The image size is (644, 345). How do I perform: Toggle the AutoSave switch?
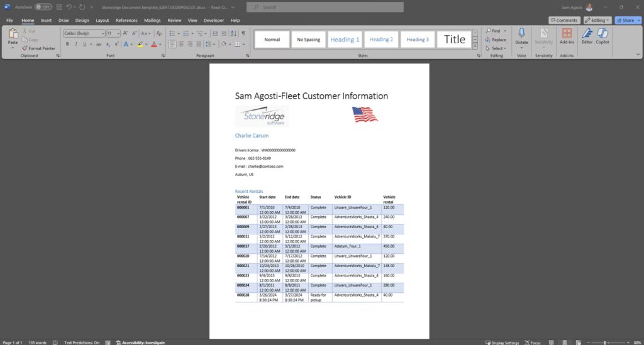(x=43, y=7)
